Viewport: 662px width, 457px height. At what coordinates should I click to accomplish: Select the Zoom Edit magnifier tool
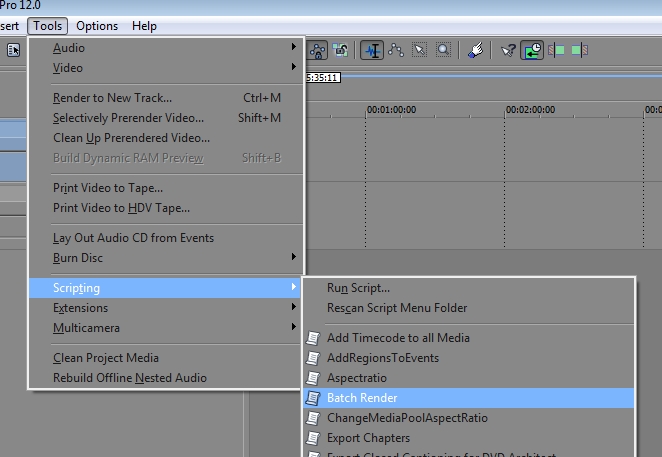(x=443, y=50)
